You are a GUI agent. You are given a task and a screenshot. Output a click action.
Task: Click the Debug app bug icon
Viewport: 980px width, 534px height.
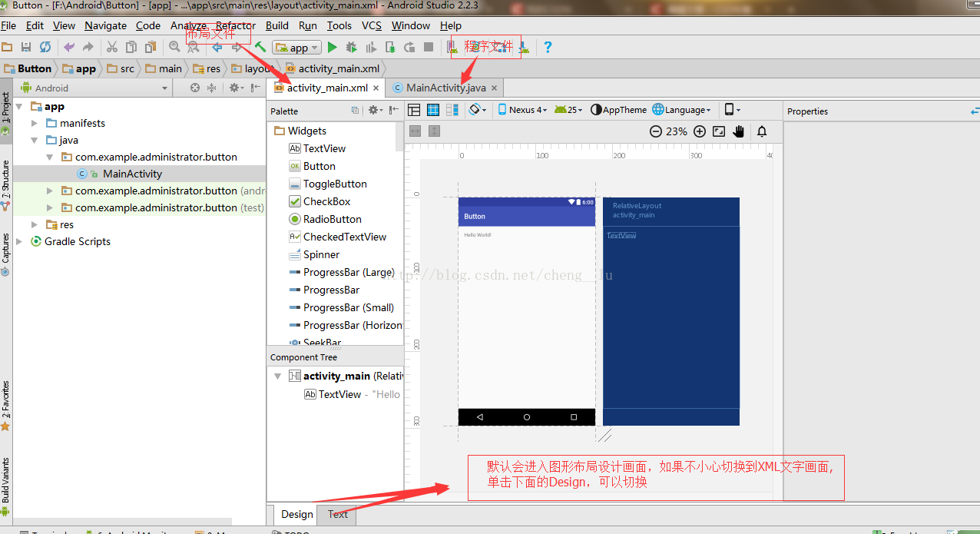(352, 47)
